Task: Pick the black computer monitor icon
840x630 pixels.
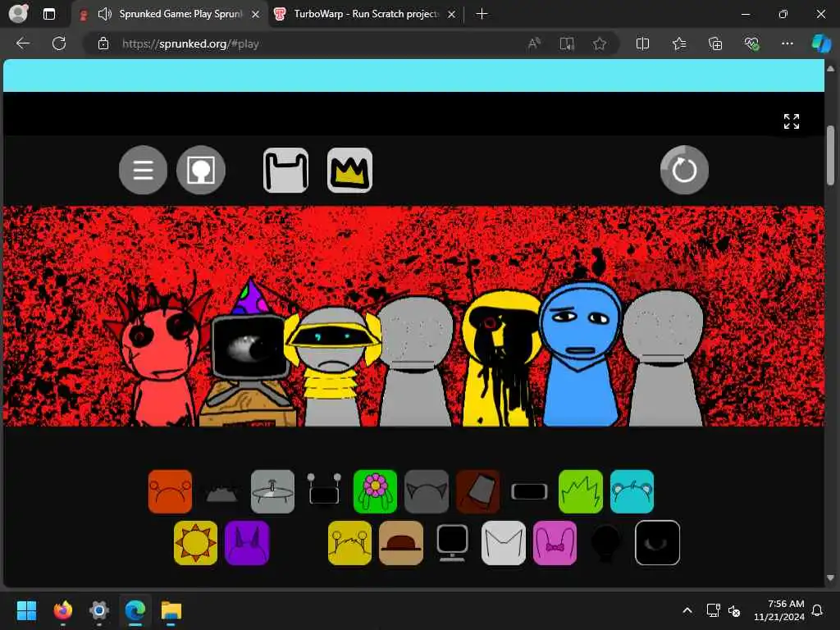Action: tap(452, 543)
